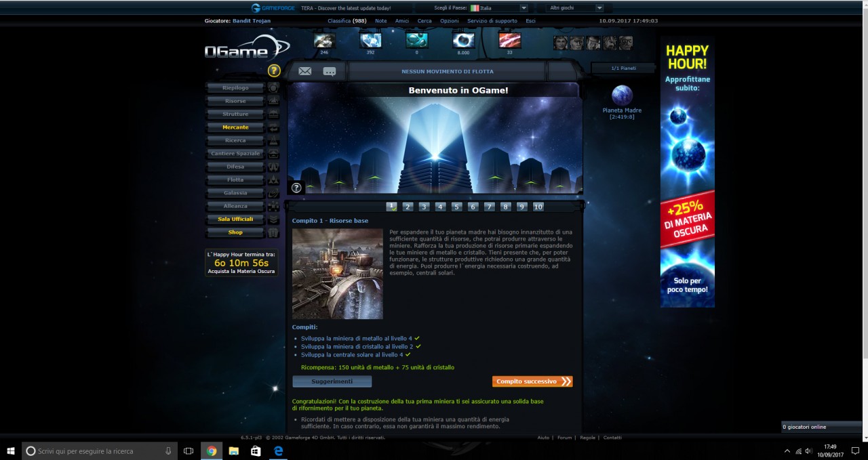The height and width of the screenshot is (460, 868).
Task: Click the energy icon showing 33
Action: coord(509,41)
